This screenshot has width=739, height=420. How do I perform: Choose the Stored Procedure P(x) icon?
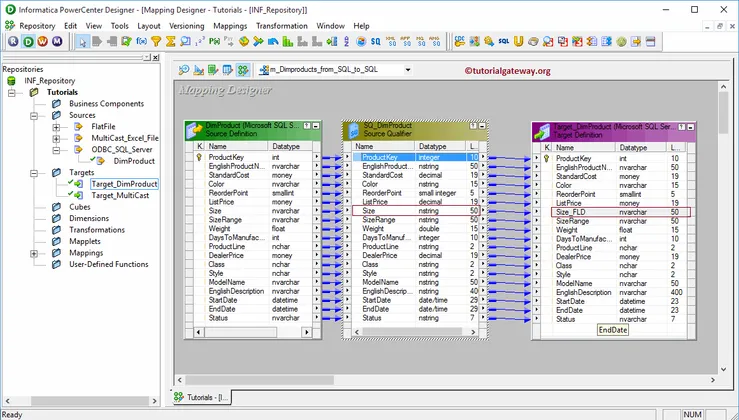coord(214,41)
